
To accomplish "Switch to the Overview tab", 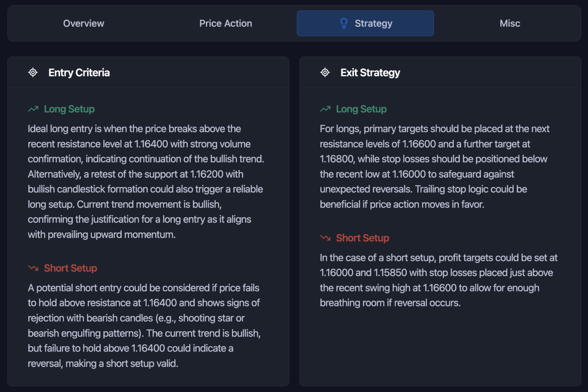I will click(83, 23).
